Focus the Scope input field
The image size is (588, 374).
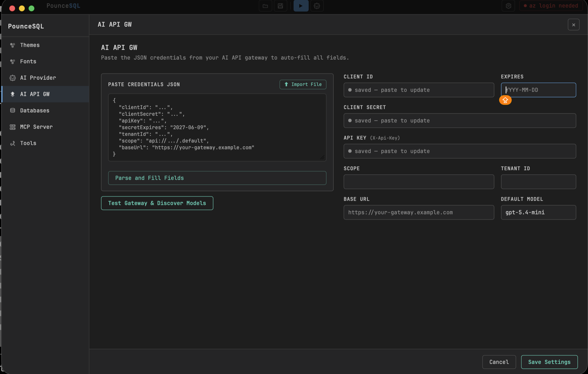tap(419, 182)
